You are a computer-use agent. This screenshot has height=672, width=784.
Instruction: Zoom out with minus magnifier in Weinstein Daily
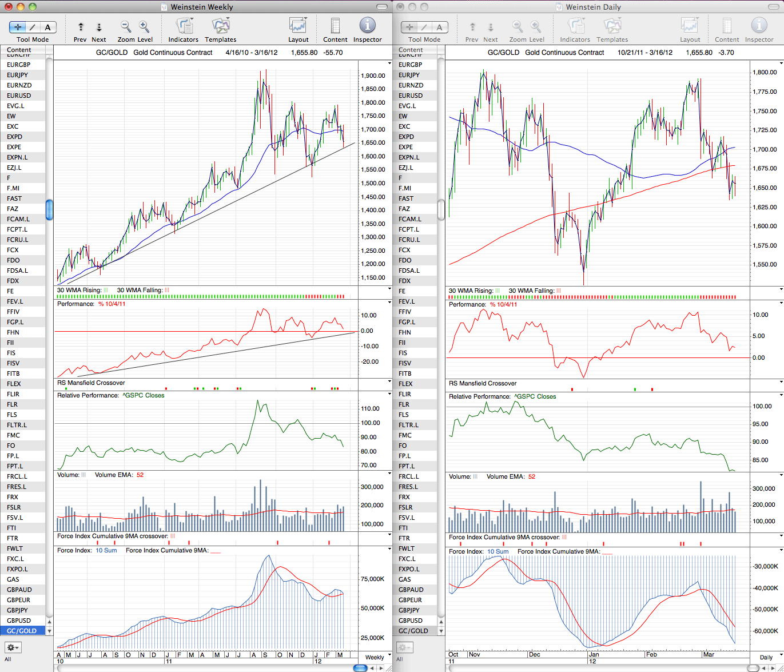point(517,26)
